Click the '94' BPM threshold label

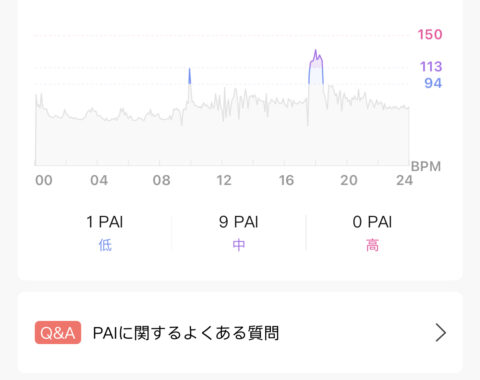tap(433, 83)
